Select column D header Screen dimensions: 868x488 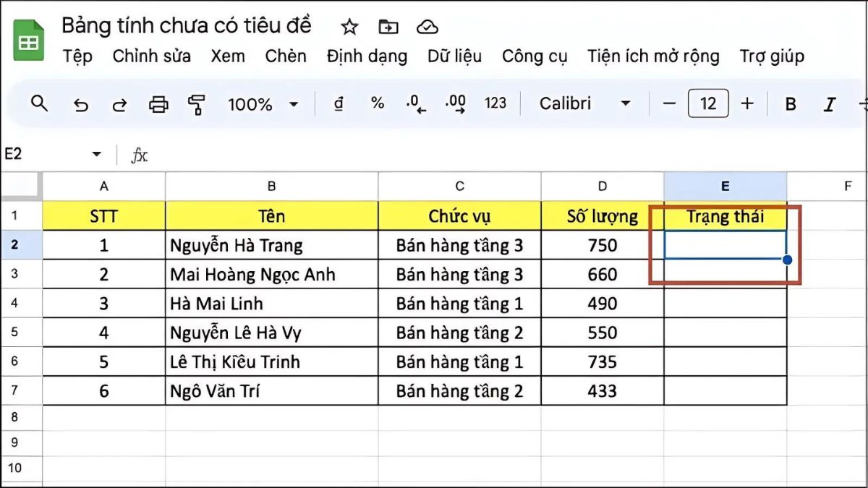[603, 186]
